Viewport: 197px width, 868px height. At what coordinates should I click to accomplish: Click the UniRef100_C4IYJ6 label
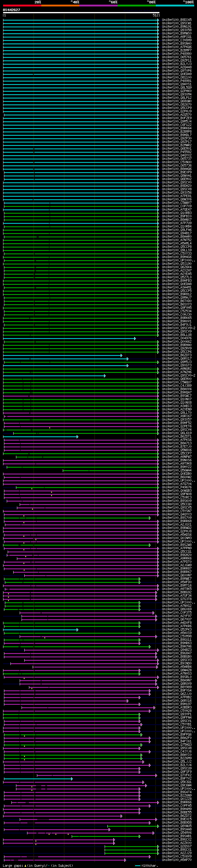177,751
